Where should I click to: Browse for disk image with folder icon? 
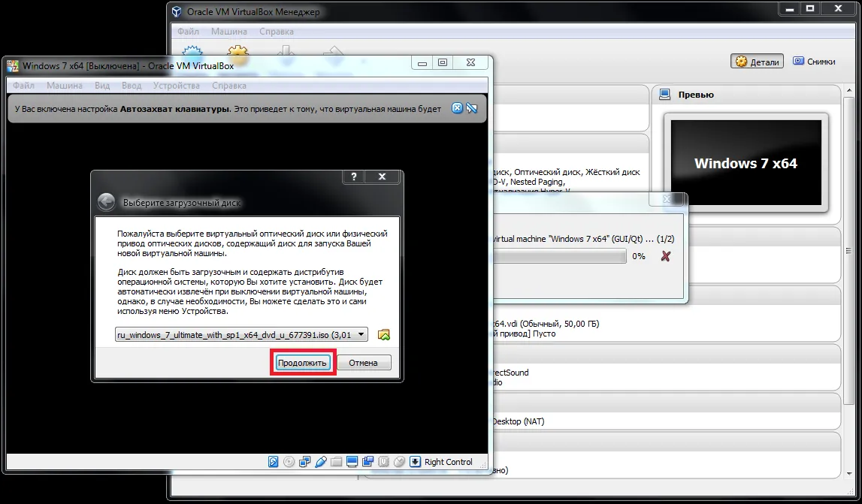pyautogui.click(x=384, y=335)
